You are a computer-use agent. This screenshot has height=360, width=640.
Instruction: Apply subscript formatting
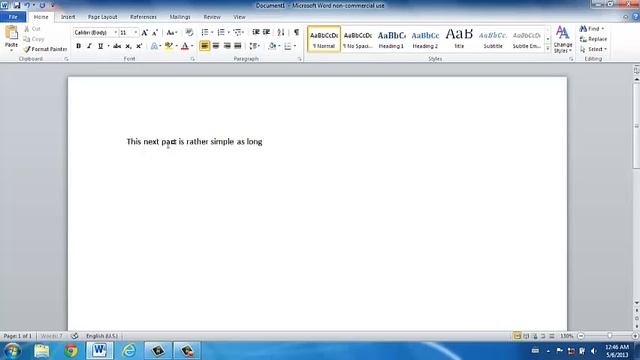128,46
